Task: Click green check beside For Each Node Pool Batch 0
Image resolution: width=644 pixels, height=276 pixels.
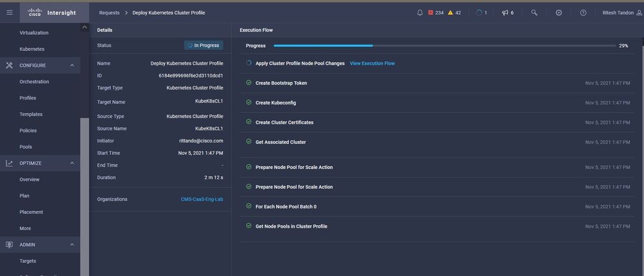Action: 248,206
